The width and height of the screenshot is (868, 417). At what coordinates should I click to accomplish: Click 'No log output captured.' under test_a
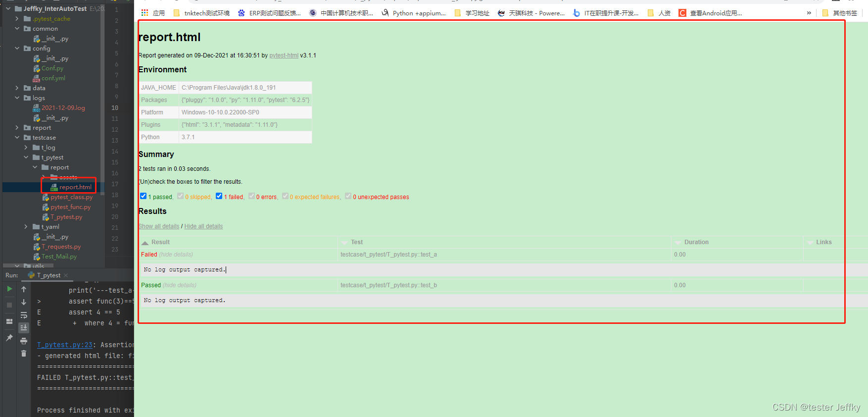coord(184,270)
